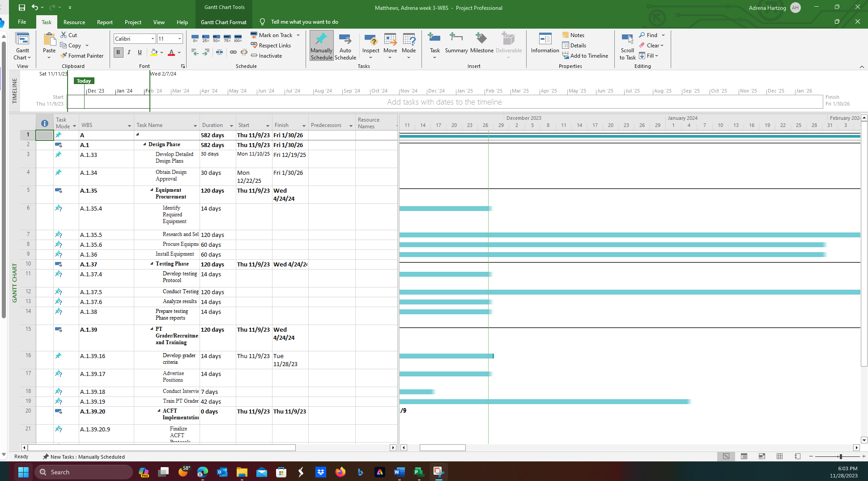Save the project with the Save icon

(x=21, y=8)
